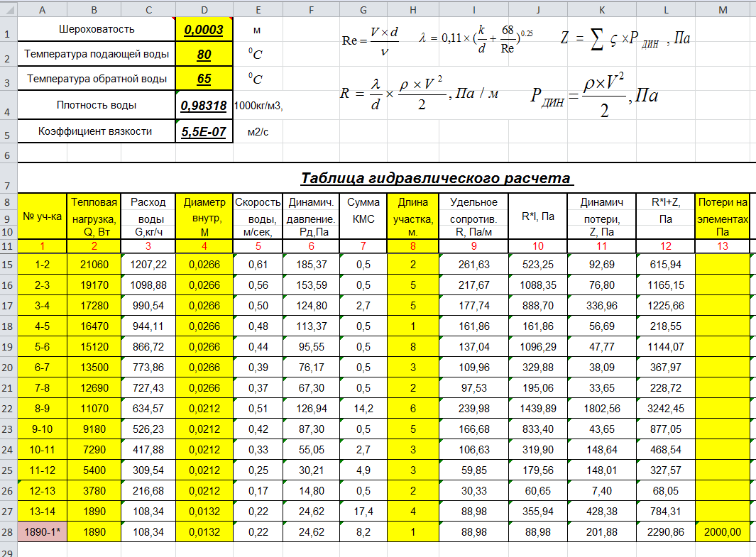The image size is (756, 557).
Task: Click total cell 2290,86
Action: [666, 532]
